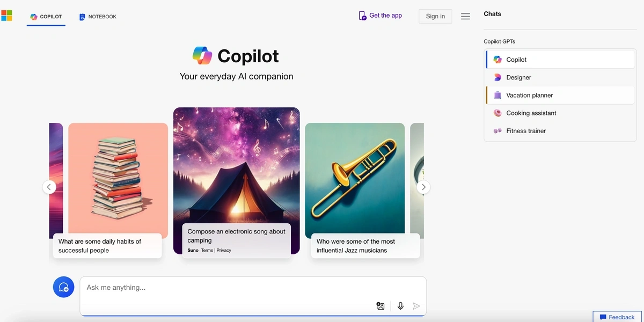Show next carousel card with right arrow
644x322 pixels.
(423, 187)
